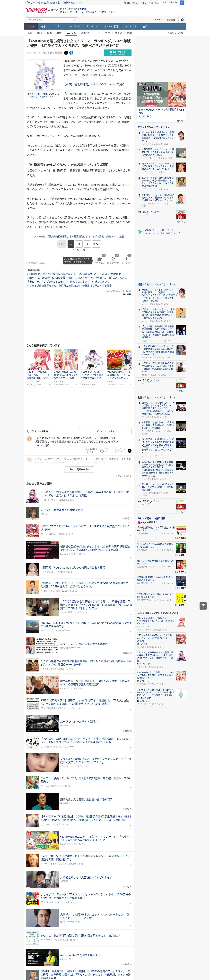Open the 【画像】「総視聴時間」カテゴリのランキング link

94,84
